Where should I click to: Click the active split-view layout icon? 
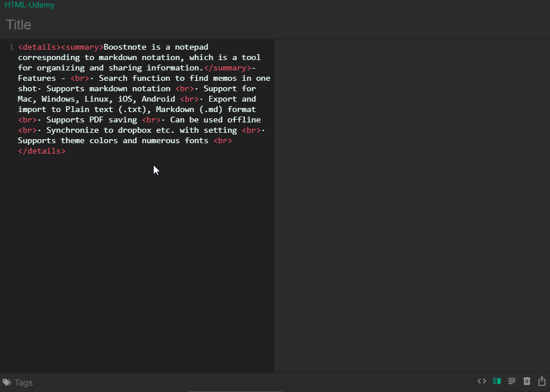[x=497, y=381]
